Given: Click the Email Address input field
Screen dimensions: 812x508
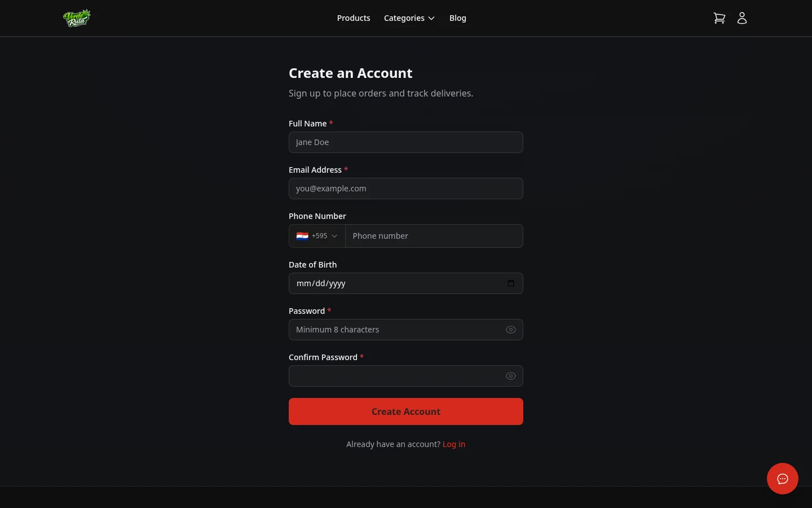Looking at the screenshot, I should (406, 188).
